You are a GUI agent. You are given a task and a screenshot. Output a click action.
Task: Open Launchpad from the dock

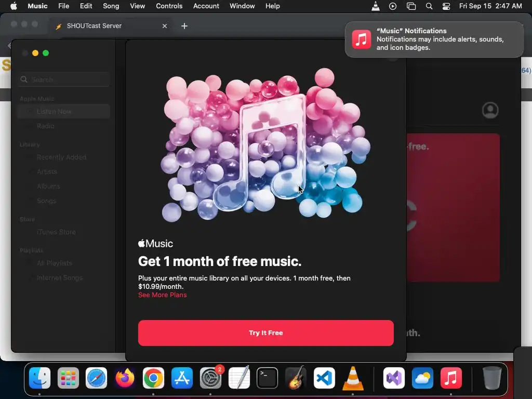coord(68,378)
